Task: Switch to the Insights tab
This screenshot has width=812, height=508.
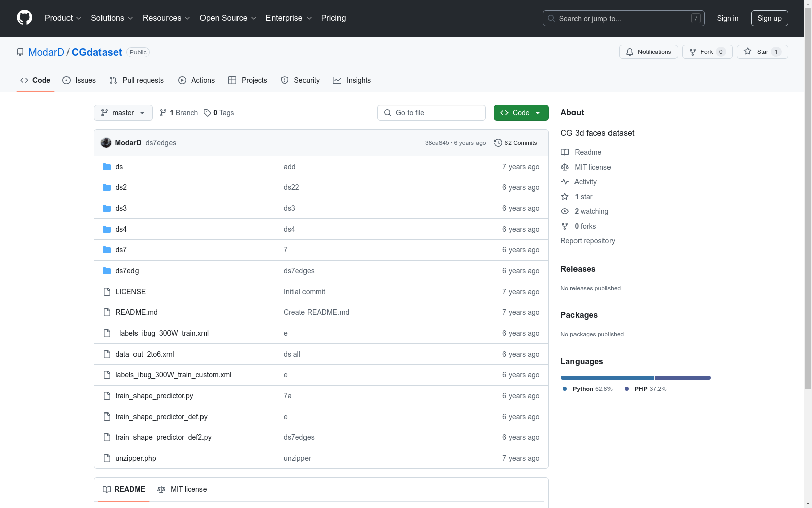Action: click(352, 80)
